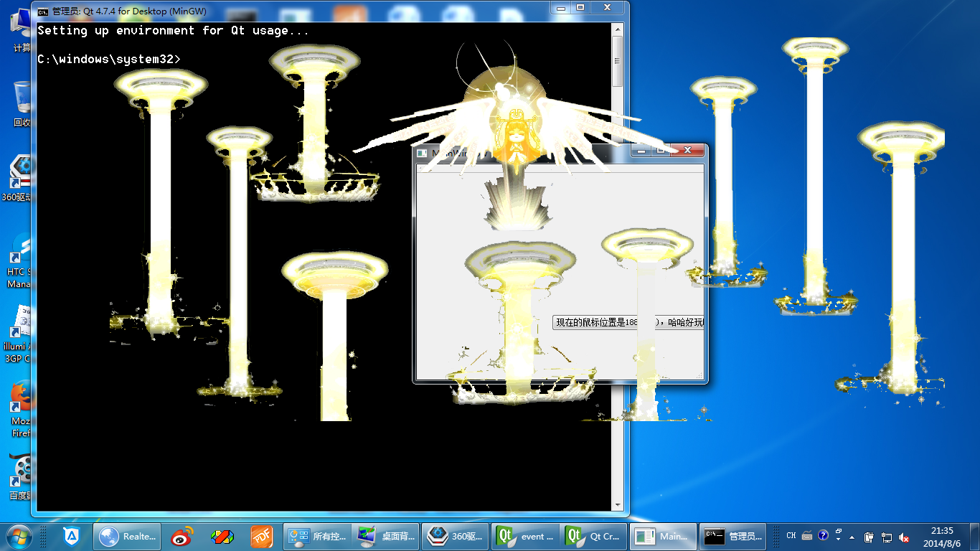This screenshot has width=980, height=551.
Task: Maximize the Qt command prompt window
Action: tap(580, 7)
